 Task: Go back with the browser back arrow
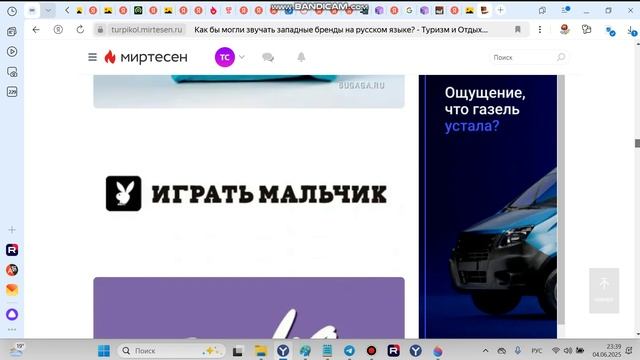(36, 29)
